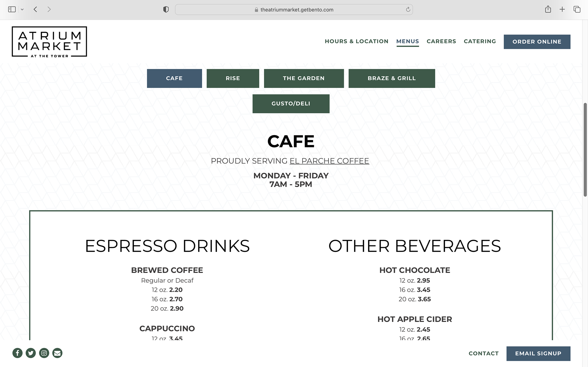Click the Contact link in footer
The image size is (588, 367).
[484, 354]
